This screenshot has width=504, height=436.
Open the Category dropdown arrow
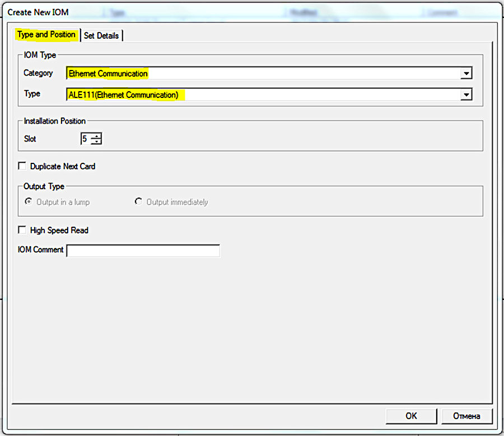coord(466,73)
